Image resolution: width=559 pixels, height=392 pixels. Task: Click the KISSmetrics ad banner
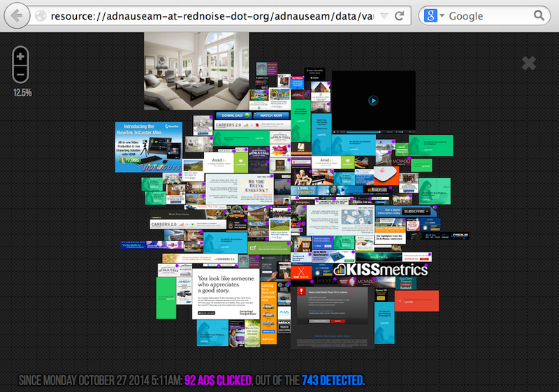pos(381,270)
